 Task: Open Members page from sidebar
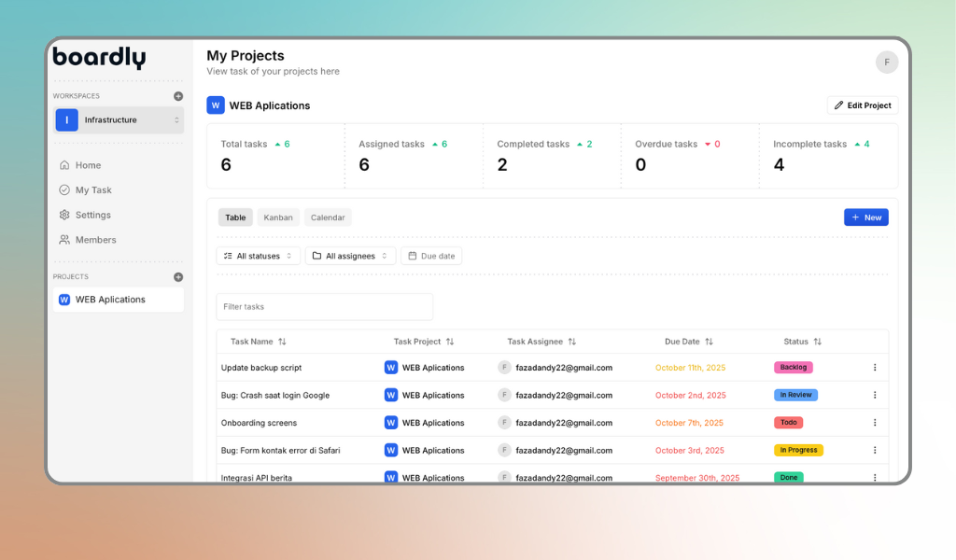95,240
